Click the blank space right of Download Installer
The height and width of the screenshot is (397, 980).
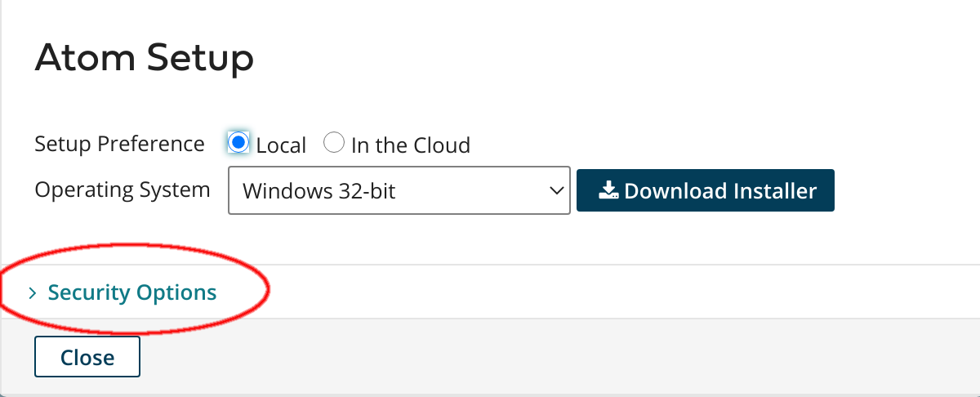tap(906, 191)
